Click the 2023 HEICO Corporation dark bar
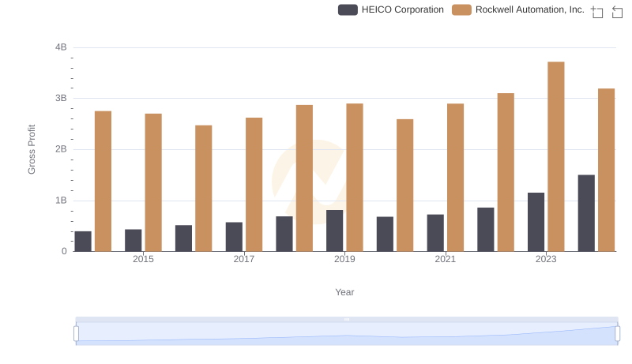Image resolution: width=632 pixels, height=364 pixels. pyautogui.click(x=536, y=222)
